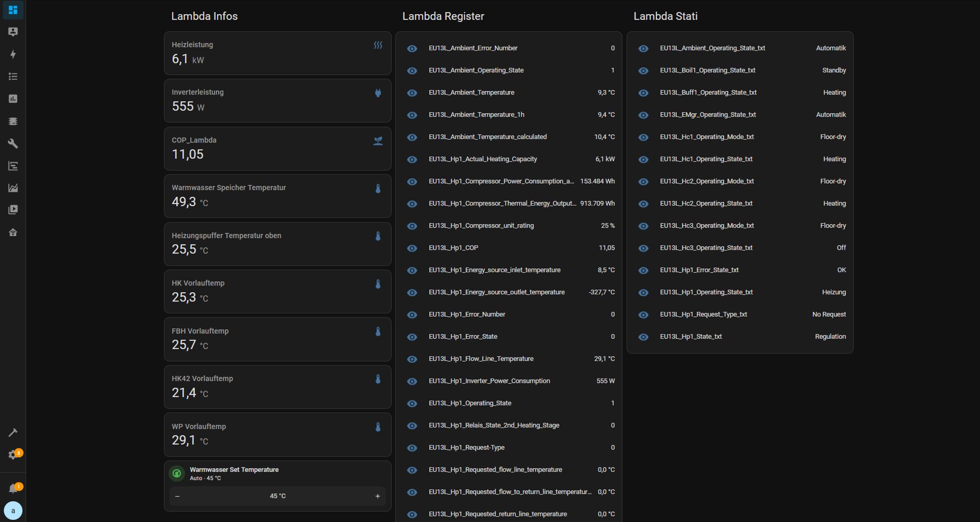Open the Heizleistung 6,1 kW card
Screen dimensions: 980x522
click(x=277, y=53)
